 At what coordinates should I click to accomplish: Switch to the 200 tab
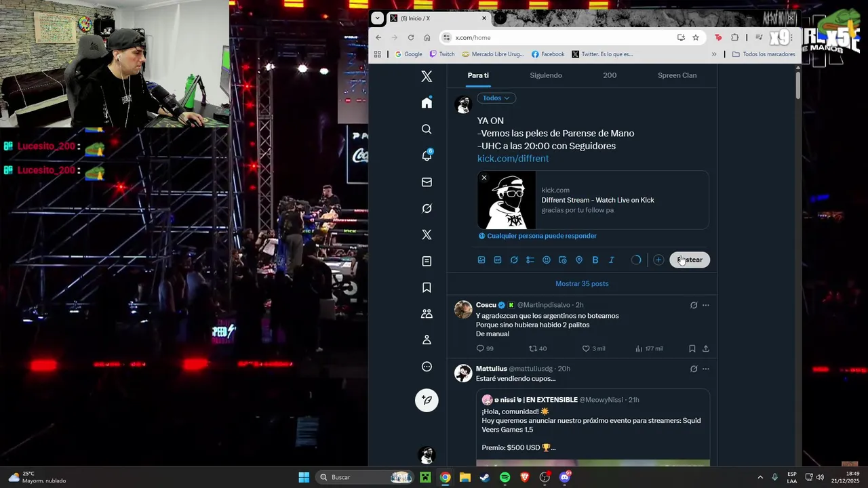[610, 75]
